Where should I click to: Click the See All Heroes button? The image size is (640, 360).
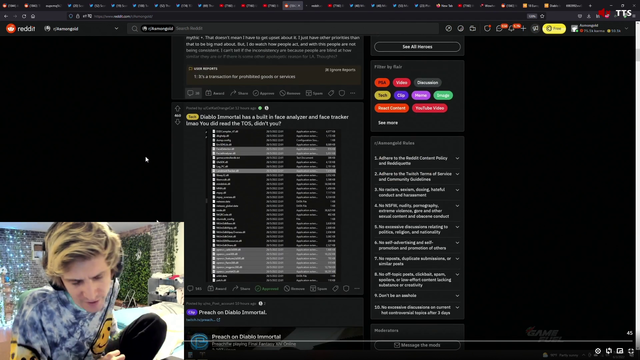point(417,47)
